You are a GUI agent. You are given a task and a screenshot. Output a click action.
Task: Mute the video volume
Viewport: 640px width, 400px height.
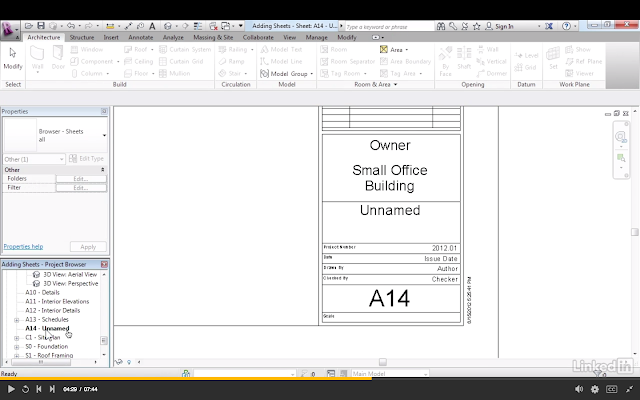[579, 389]
